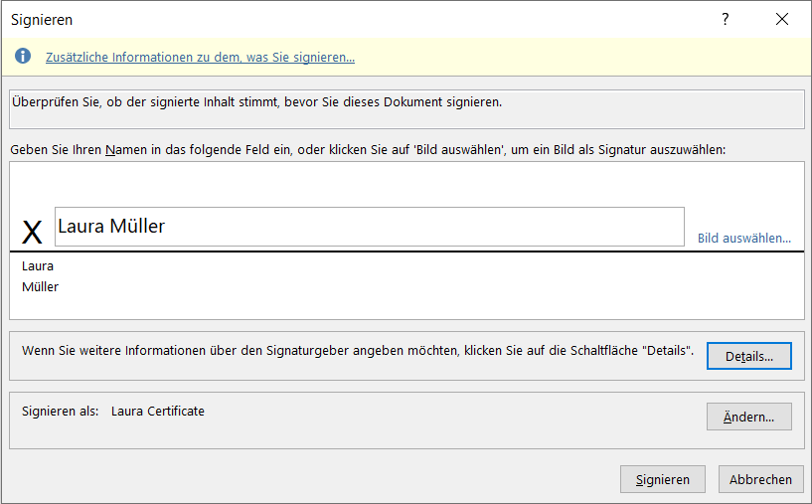Viewport: 812px width, 504px height.
Task: Click the Ändern... button
Action: [x=748, y=417]
